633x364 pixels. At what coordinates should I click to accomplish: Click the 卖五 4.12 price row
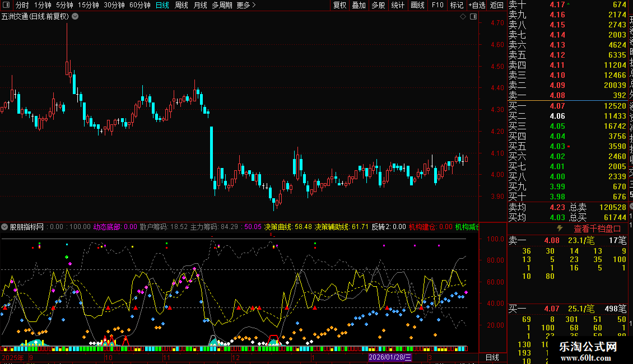(x=567, y=55)
